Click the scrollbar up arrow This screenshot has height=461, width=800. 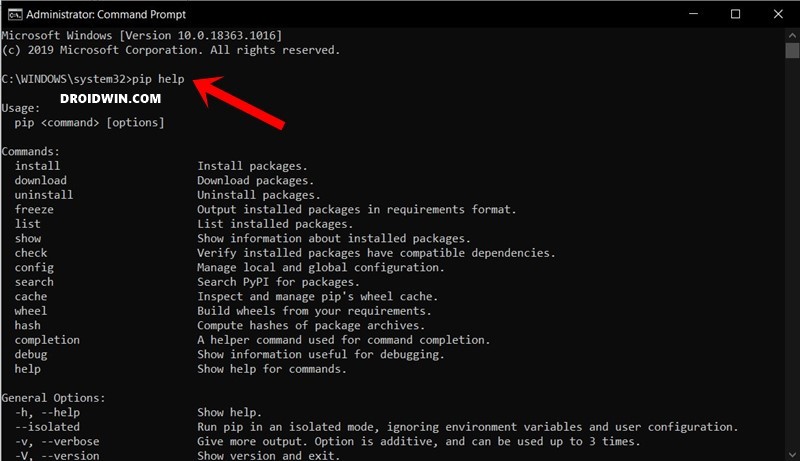pyautogui.click(x=792, y=35)
